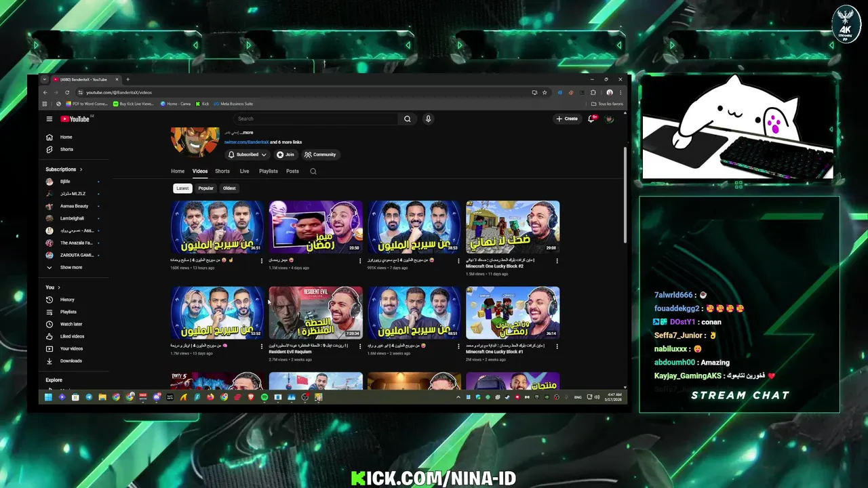This screenshot has width=868, height=488.
Task: Bookmark this page with the star icon
Action: pyautogui.click(x=545, y=92)
